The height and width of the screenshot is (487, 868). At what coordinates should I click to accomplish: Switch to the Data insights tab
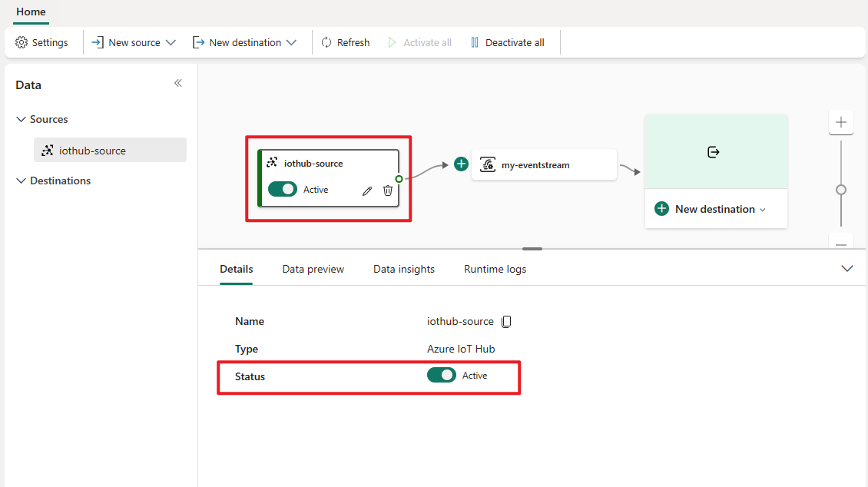[x=404, y=269]
